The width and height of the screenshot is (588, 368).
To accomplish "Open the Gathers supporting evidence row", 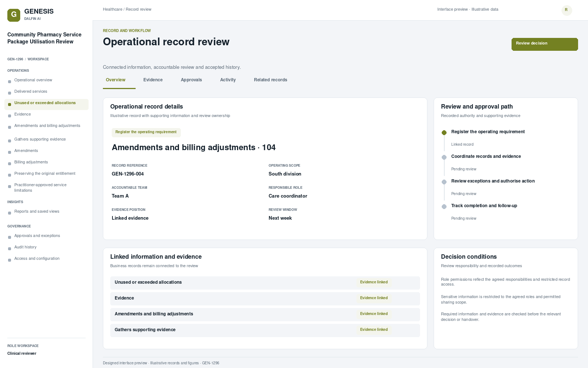I will pyautogui.click(x=265, y=330).
